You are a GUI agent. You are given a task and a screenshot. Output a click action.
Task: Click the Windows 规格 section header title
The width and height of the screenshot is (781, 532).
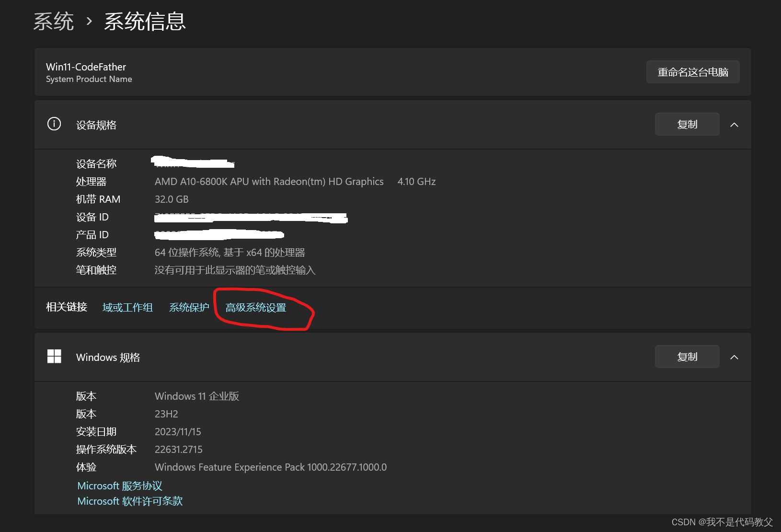[108, 358]
